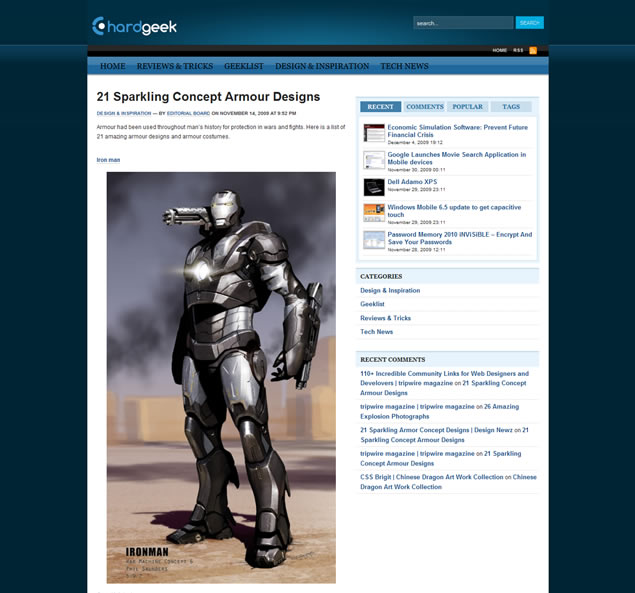Open the Password Memory 2010 post thumbnail
635x593 pixels.
374,240
